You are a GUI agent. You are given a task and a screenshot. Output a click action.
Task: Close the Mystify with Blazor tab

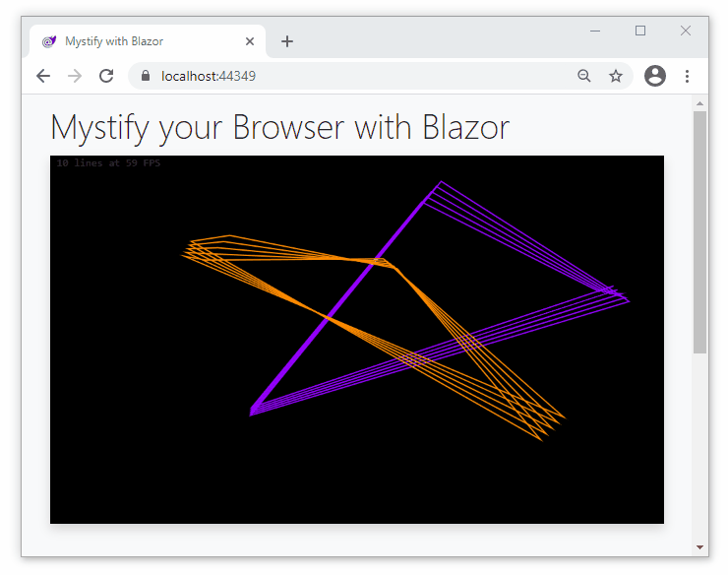pos(250,41)
